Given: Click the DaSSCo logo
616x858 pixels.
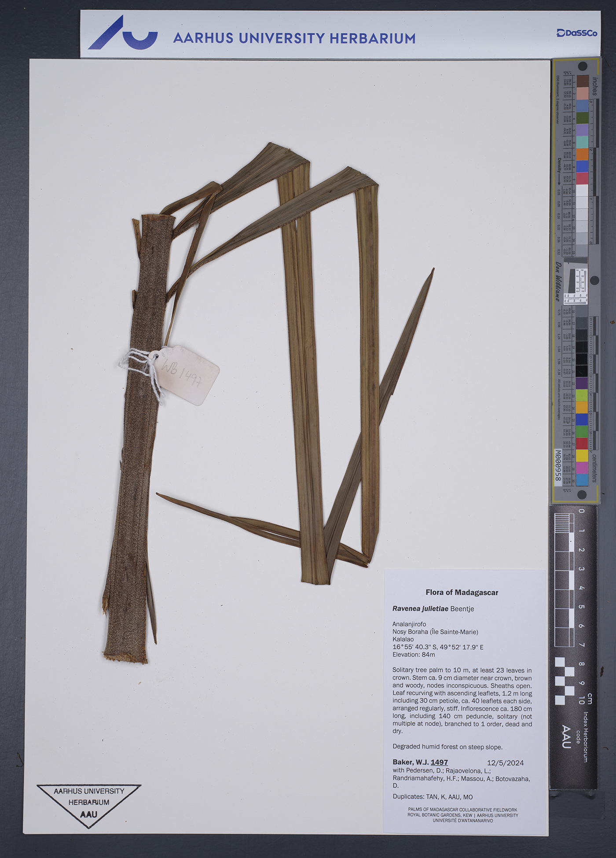Looking at the screenshot, I should pyautogui.click(x=576, y=33).
